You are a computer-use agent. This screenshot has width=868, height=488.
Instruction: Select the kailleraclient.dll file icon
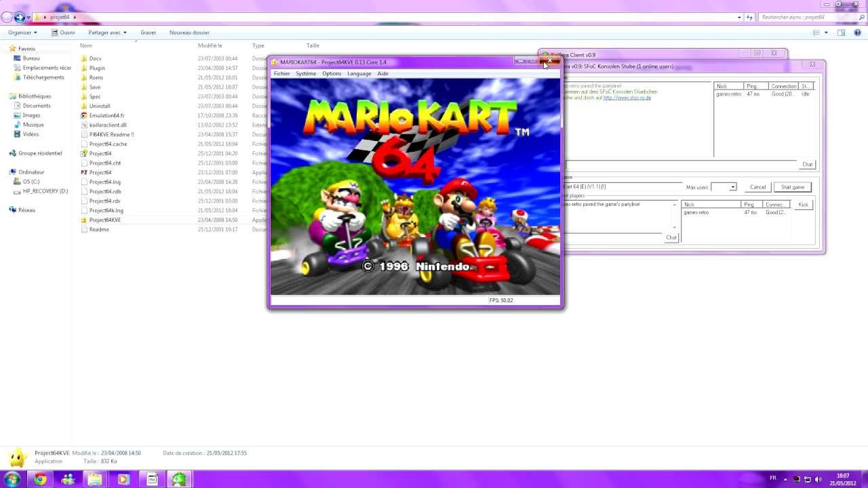click(x=84, y=125)
